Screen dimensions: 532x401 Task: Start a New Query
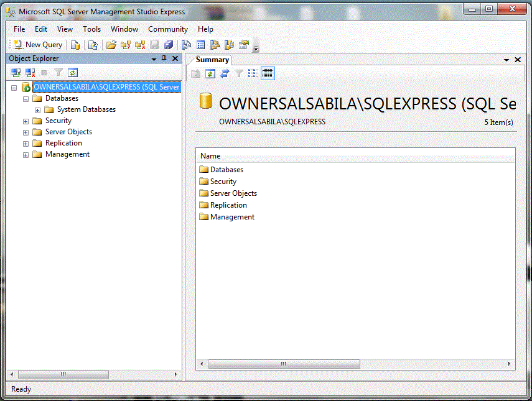38,45
